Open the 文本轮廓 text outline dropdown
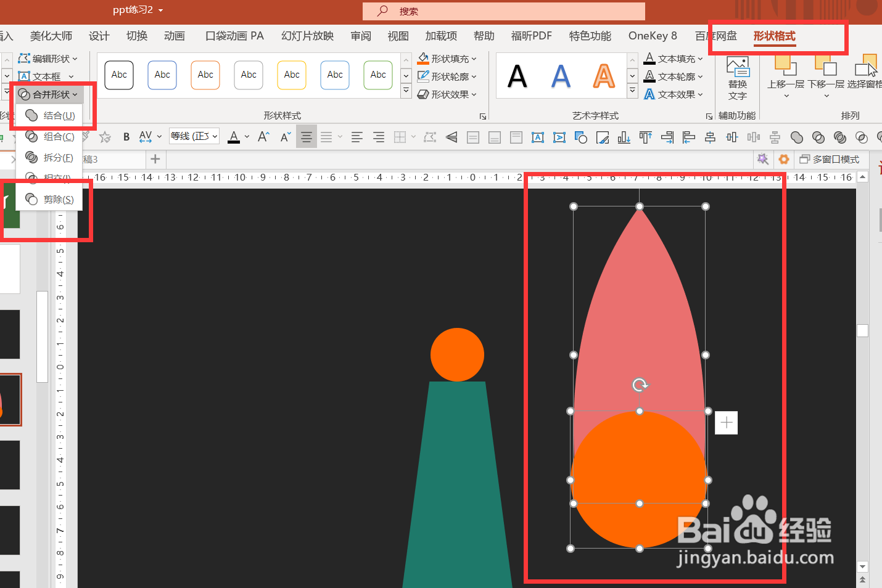The width and height of the screenshot is (882, 588). tap(674, 76)
